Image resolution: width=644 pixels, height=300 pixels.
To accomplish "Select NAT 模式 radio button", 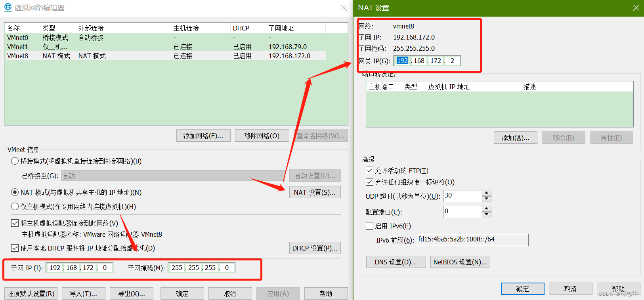I will [15, 192].
